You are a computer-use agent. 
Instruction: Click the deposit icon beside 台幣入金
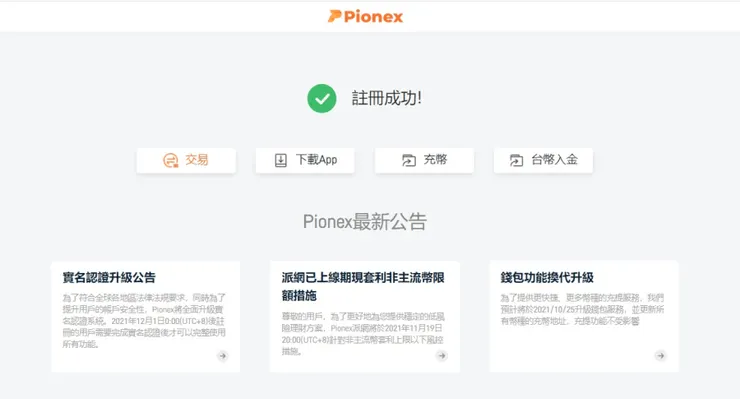point(516,161)
